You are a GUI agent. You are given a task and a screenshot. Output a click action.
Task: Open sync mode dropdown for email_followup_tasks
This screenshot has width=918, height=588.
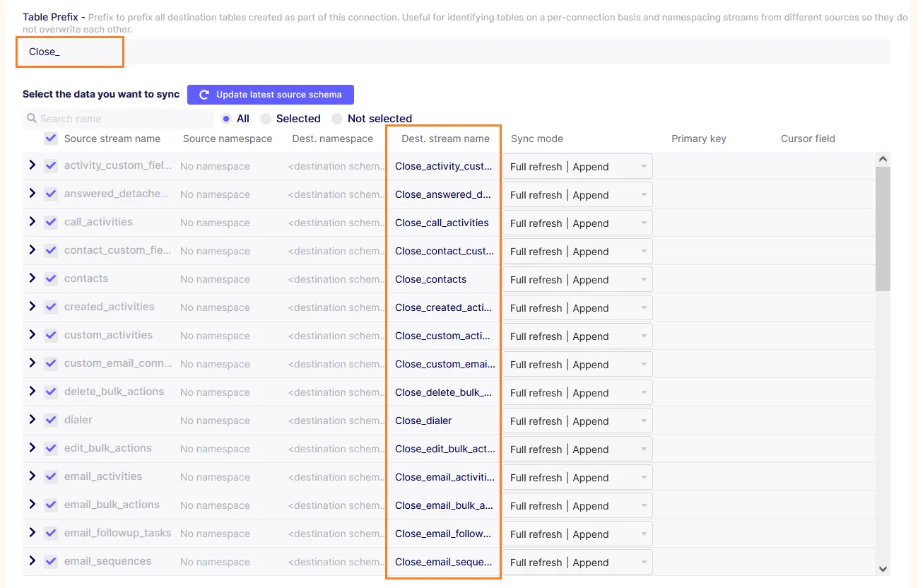click(x=577, y=534)
